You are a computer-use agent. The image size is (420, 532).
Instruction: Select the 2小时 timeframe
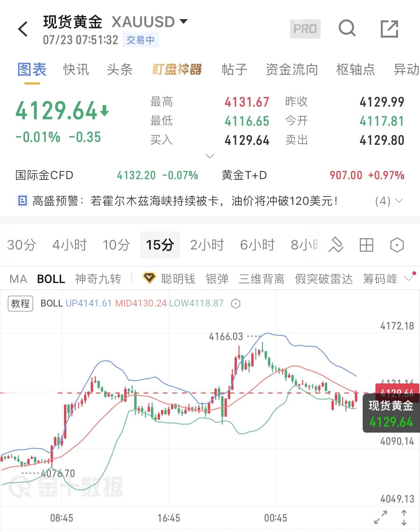207,245
